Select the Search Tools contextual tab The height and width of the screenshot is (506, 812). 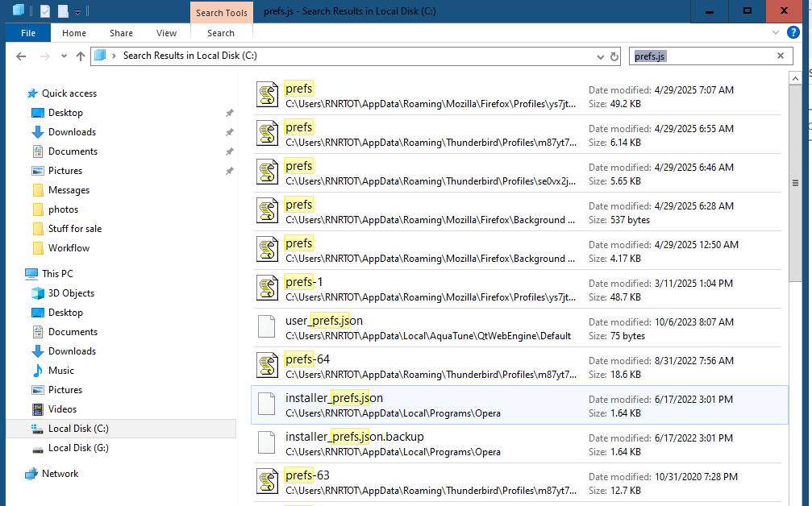click(x=222, y=13)
